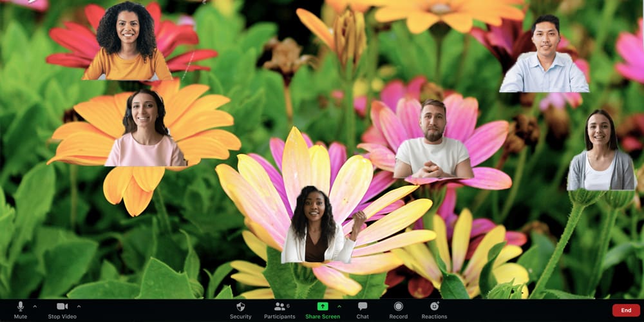The width and height of the screenshot is (644, 322).
Task: Expand share options chevron beside Share Screen
Action: pyautogui.click(x=339, y=307)
